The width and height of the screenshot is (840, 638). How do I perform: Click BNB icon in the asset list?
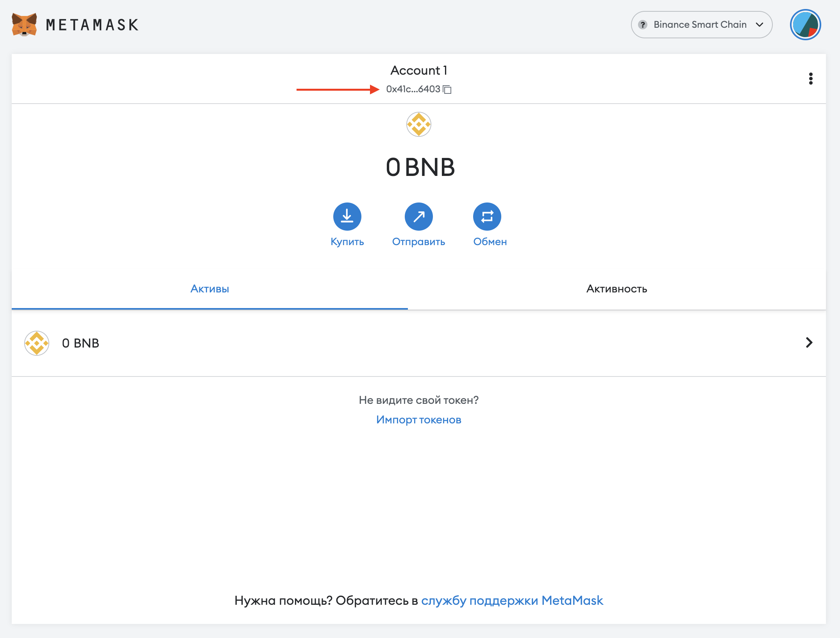click(x=37, y=343)
